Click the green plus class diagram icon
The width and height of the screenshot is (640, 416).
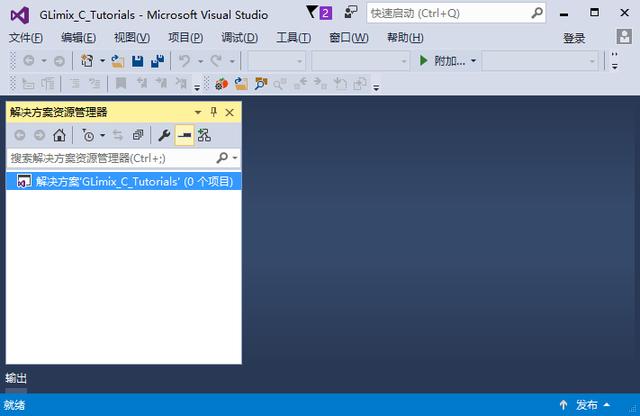tap(204, 135)
